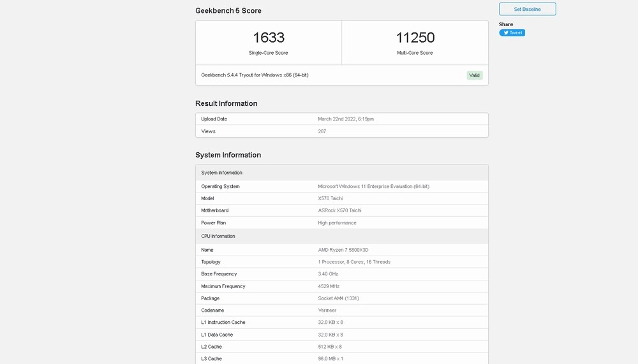Select AMD Ryzen 7 5800X3D name
The height and width of the screenshot is (364, 638).
(x=343, y=250)
